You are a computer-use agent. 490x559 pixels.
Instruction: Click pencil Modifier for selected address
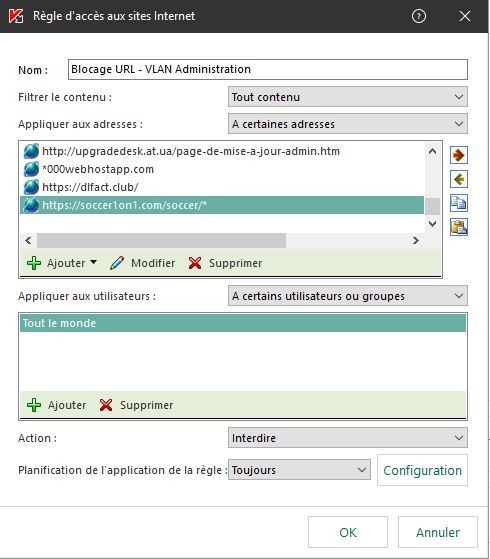[143, 263]
